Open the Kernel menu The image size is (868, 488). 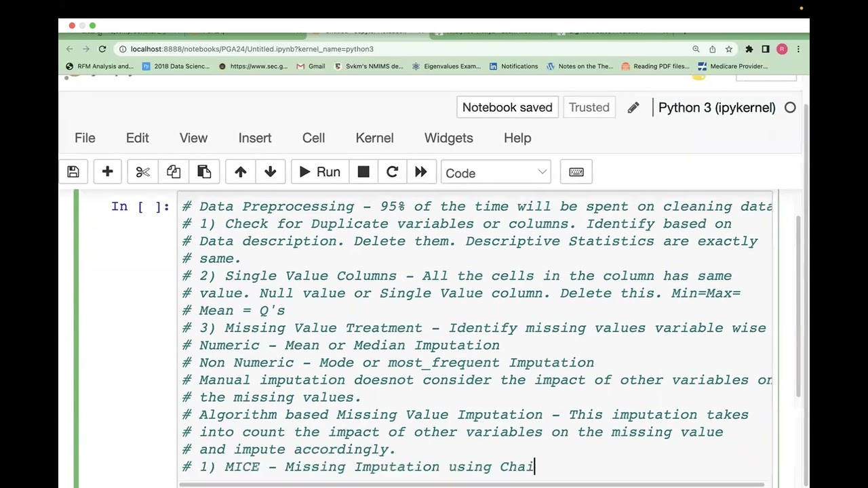pos(374,138)
